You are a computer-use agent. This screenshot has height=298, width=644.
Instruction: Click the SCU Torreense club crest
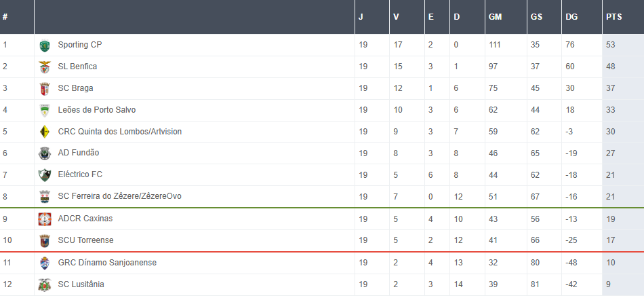[x=45, y=241]
